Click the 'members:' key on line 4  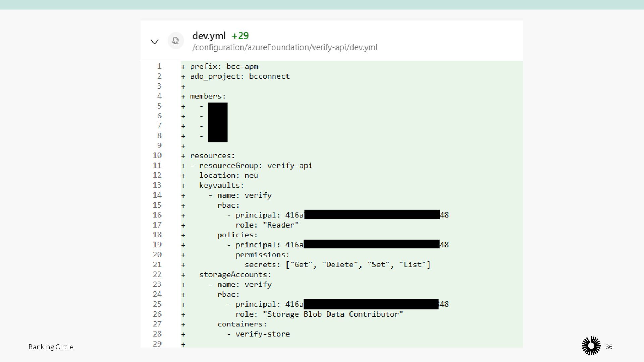click(x=208, y=96)
